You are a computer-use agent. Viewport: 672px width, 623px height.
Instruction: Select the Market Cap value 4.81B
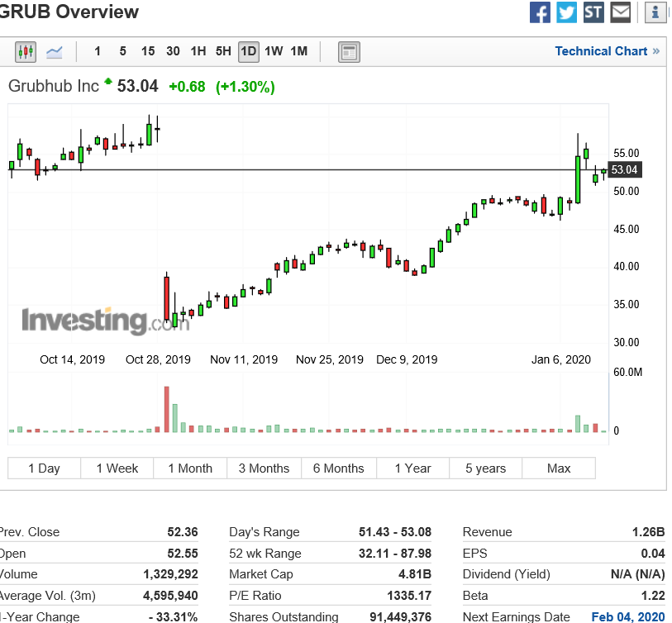(x=415, y=574)
